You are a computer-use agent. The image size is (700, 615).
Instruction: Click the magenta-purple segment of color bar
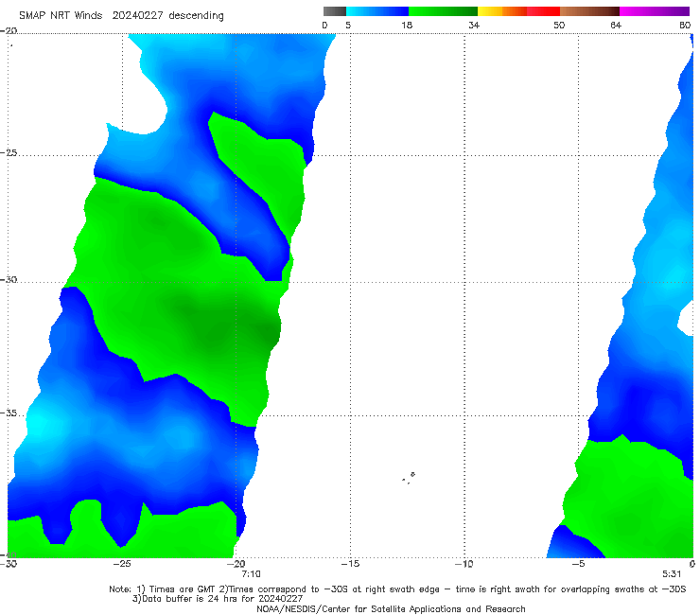[655, 11]
